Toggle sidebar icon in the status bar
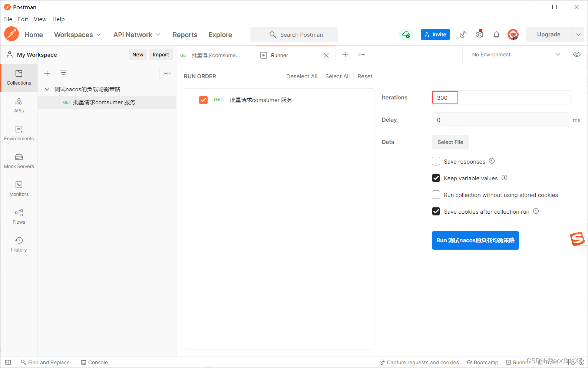 8,362
